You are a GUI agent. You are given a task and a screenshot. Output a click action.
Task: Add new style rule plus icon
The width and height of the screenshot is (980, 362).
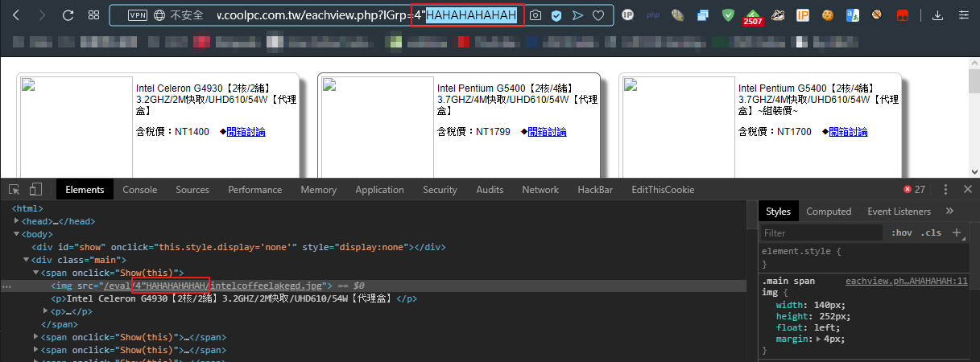pos(957,232)
